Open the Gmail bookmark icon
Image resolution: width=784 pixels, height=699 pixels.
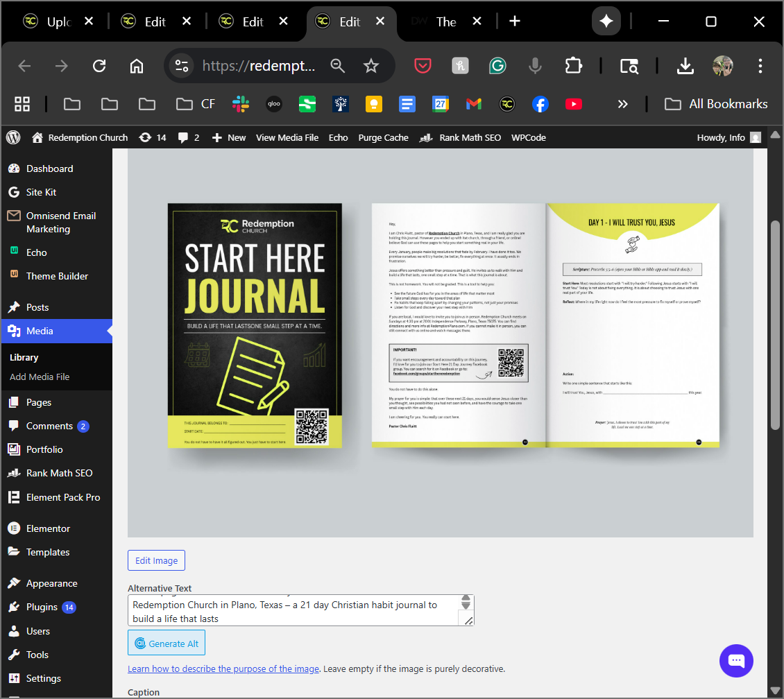(x=474, y=104)
